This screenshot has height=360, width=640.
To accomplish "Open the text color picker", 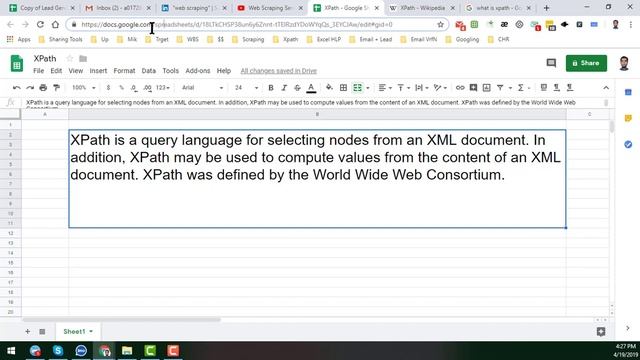I will pos(311,88).
